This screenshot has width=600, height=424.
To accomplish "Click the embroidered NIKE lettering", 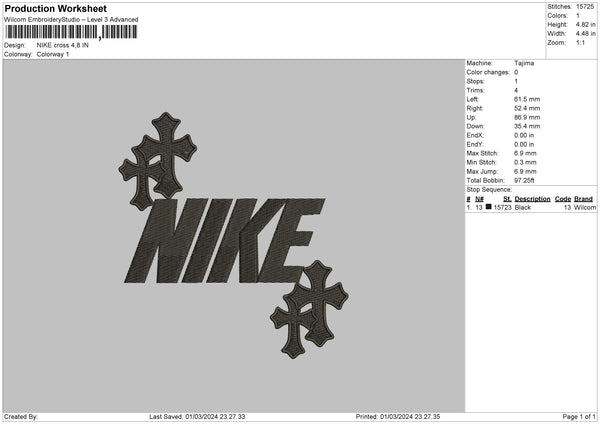I will coord(225,241).
